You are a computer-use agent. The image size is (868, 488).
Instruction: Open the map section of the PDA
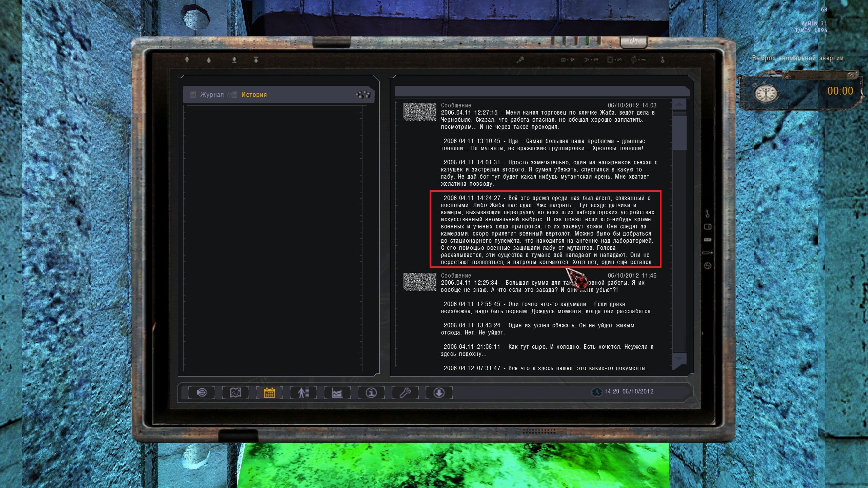[236, 393]
